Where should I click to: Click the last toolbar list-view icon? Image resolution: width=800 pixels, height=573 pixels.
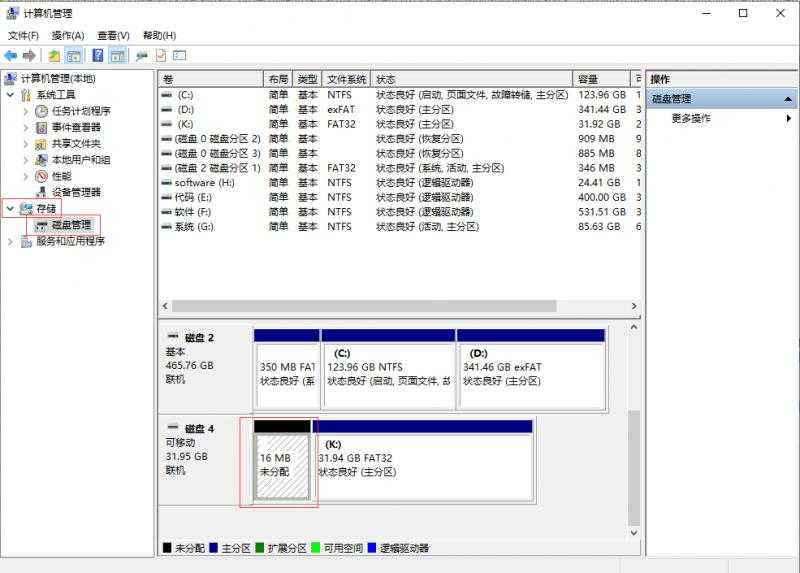pyautogui.click(x=180, y=55)
